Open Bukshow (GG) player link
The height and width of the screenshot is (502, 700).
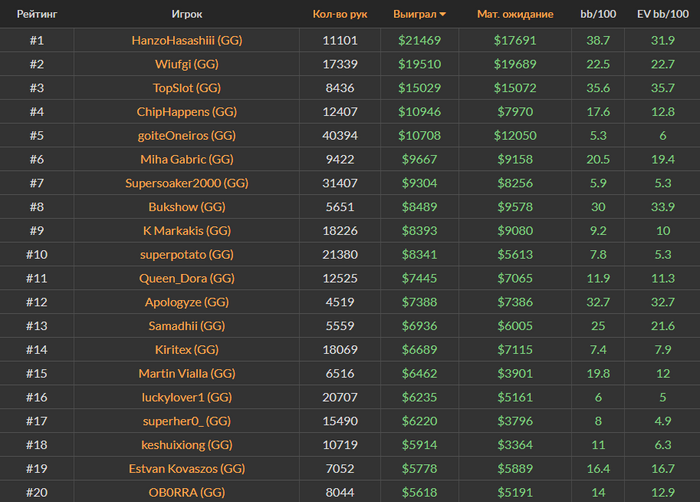coord(187,207)
